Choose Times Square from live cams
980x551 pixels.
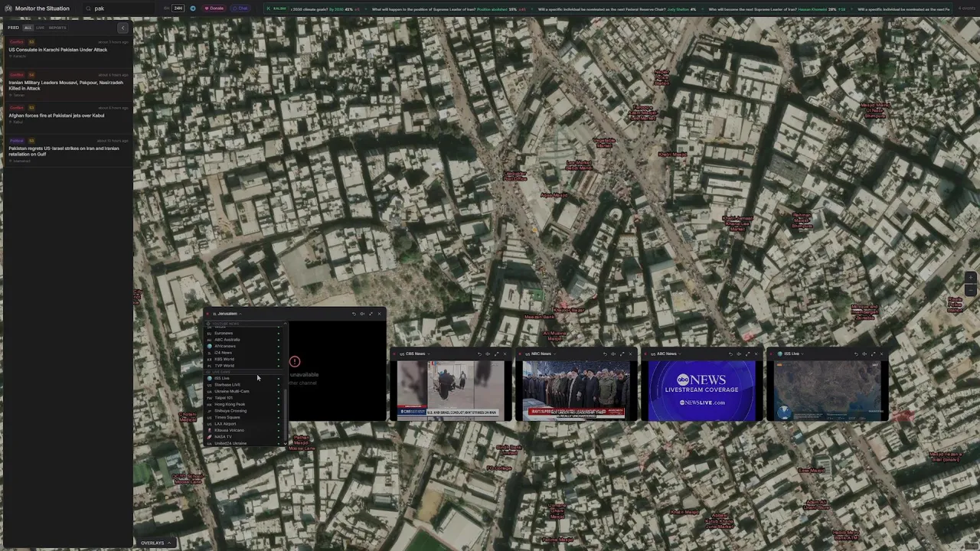tap(244, 417)
